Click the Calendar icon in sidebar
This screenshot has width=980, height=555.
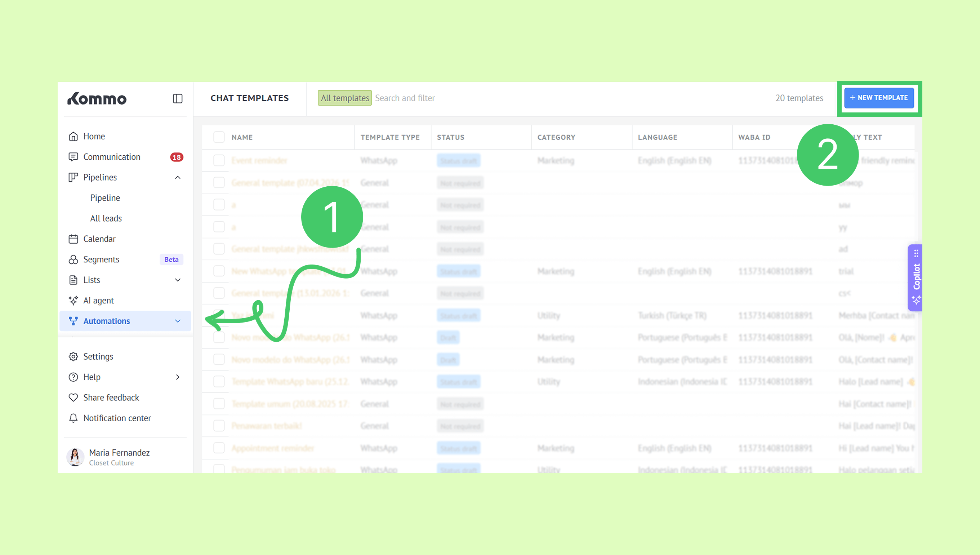pos(73,239)
